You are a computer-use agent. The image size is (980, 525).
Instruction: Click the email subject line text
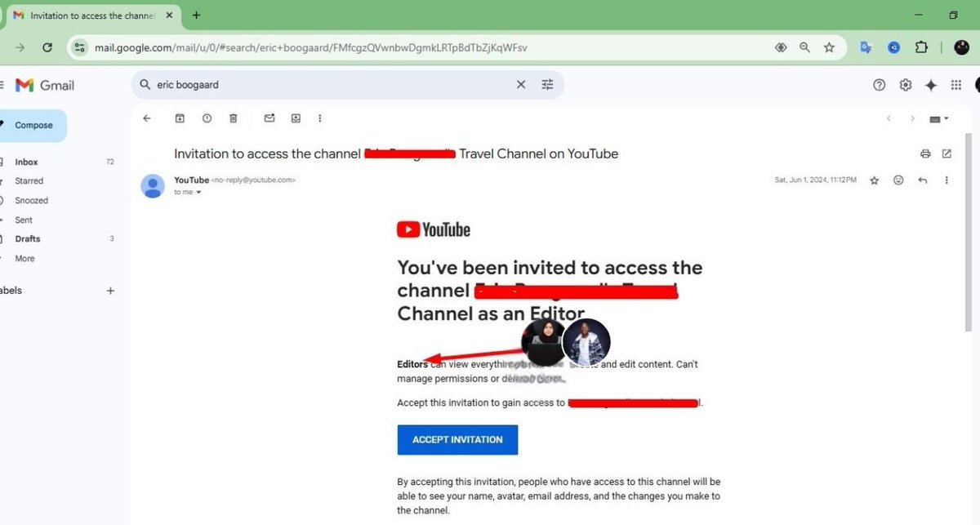(x=396, y=153)
